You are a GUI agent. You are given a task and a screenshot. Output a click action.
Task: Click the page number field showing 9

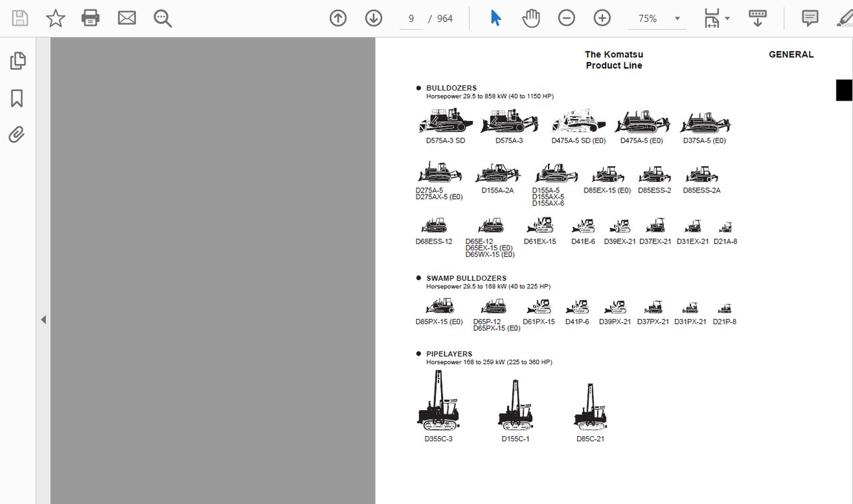(411, 19)
